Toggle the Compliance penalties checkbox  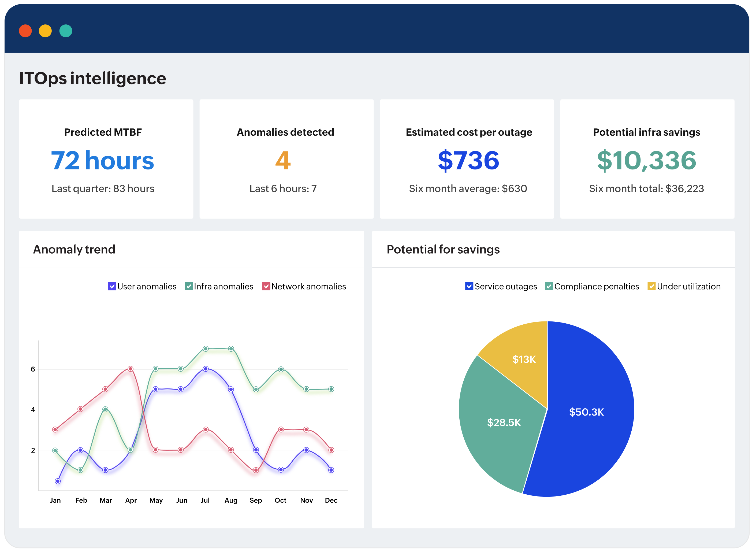tap(549, 287)
